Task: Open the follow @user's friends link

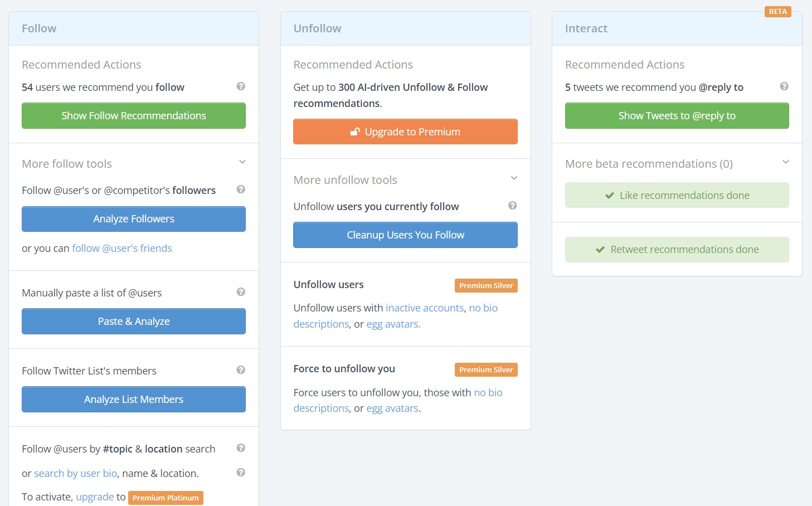Action: [122, 249]
